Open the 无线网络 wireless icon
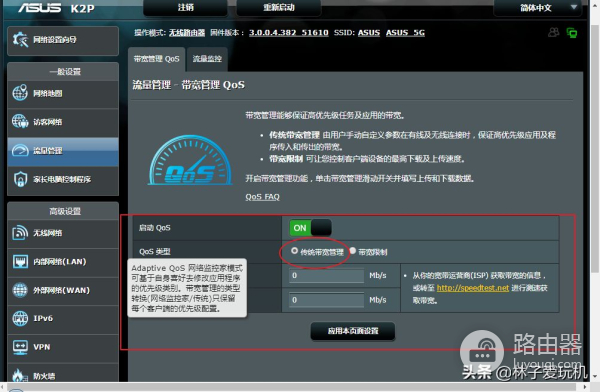Viewport: 600px width, 392px height. 20,233
